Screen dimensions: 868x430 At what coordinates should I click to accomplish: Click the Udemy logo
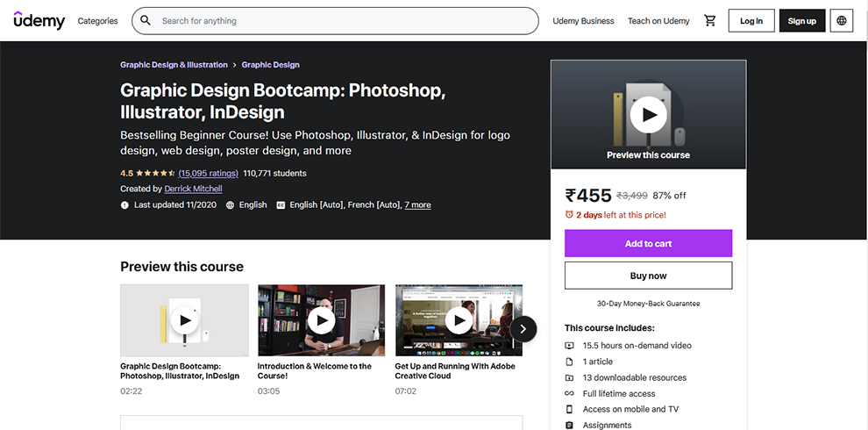(x=39, y=20)
